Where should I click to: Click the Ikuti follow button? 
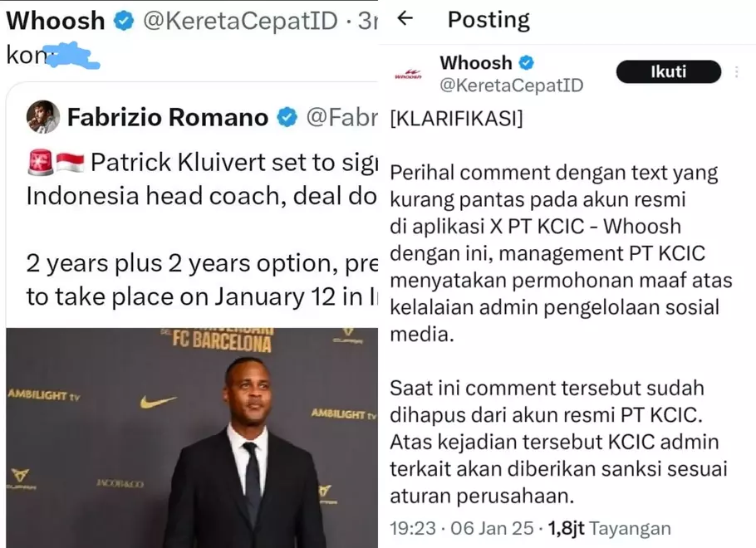click(669, 71)
